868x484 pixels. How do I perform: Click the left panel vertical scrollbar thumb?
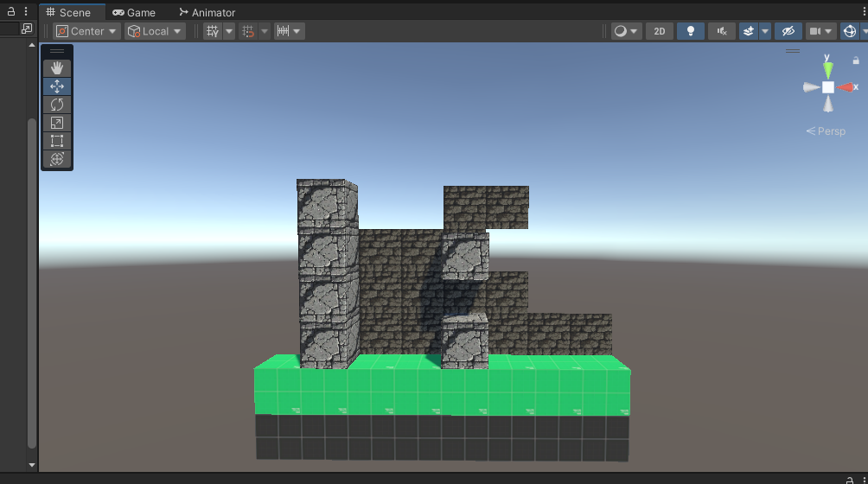click(x=31, y=283)
